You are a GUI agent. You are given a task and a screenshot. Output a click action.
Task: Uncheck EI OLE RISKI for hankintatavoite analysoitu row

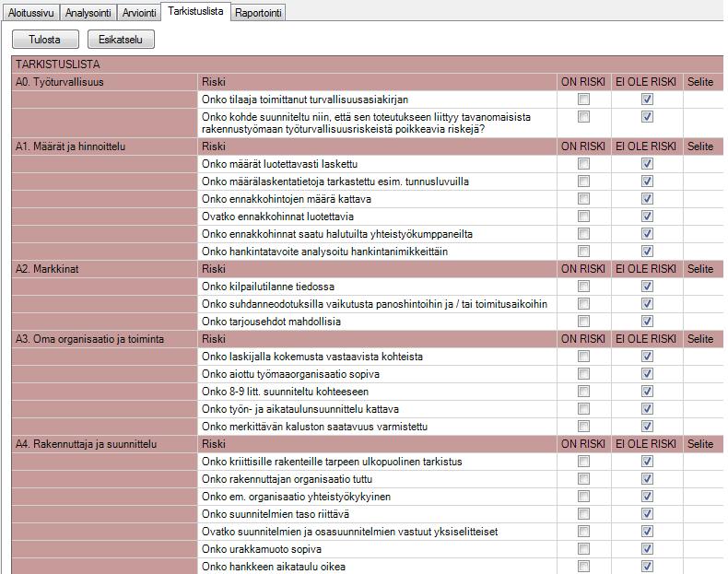point(647,251)
